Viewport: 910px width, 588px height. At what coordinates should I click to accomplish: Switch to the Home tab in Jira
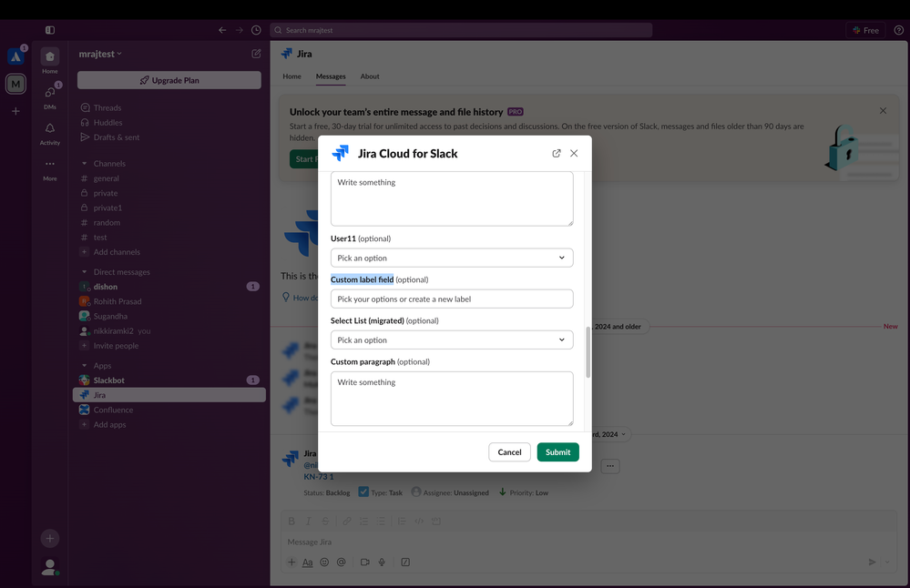(x=291, y=76)
